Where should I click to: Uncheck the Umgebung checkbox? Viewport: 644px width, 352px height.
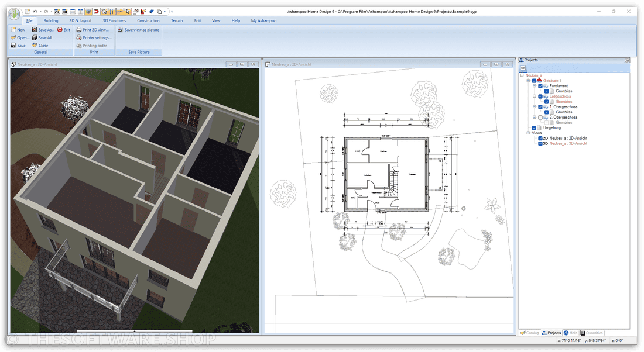[x=534, y=128]
